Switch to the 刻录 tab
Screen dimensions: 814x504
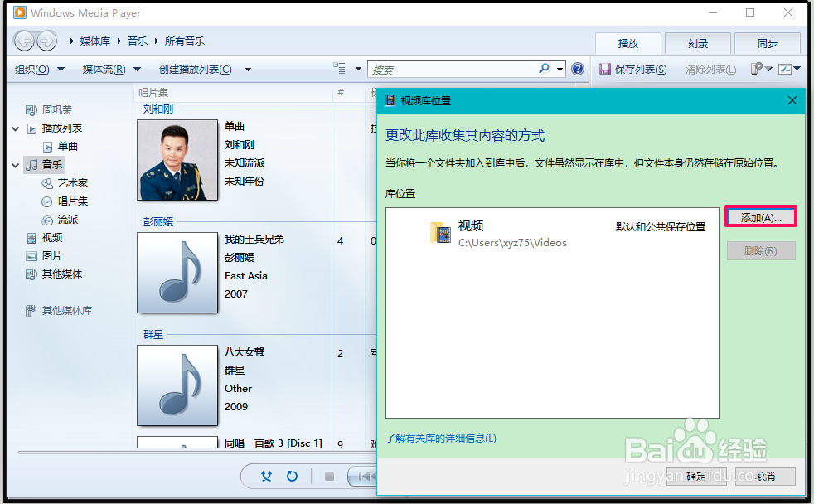(698, 44)
